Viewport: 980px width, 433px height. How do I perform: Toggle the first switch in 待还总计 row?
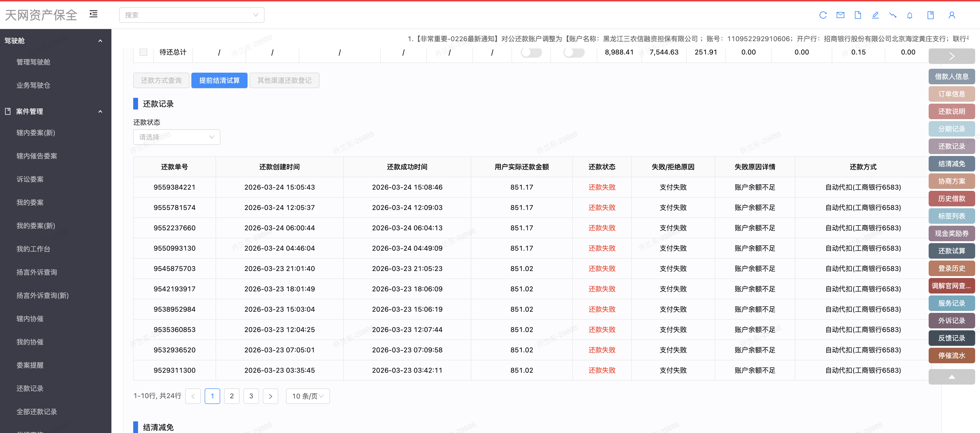[531, 52]
